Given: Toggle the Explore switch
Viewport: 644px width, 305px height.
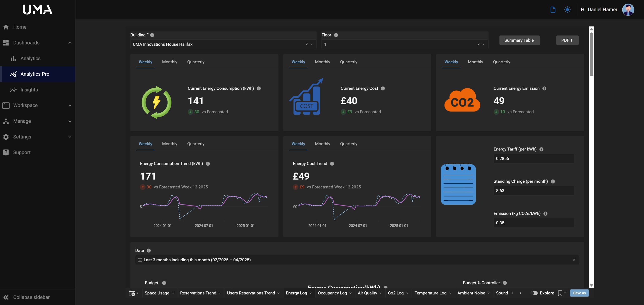Looking at the screenshot, I should click(x=534, y=293).
